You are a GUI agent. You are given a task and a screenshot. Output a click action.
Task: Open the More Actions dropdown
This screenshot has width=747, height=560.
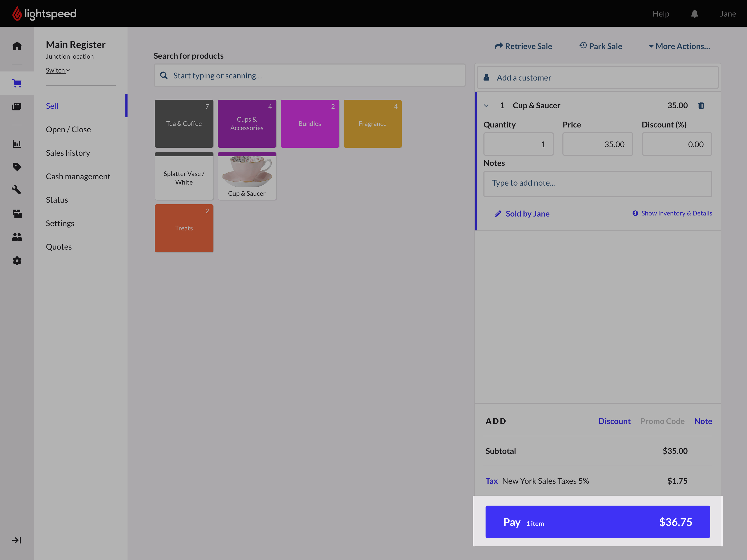tap(679, 46)
